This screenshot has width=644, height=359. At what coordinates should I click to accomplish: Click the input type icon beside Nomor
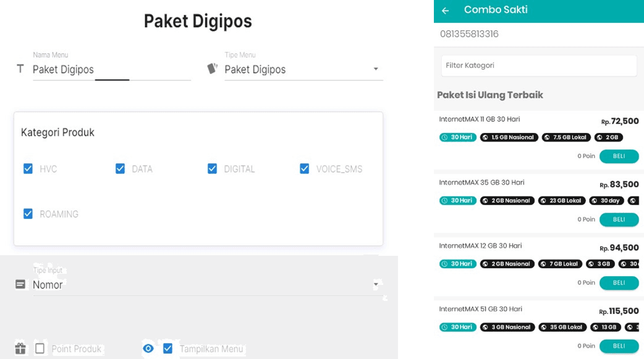(20, 284)
